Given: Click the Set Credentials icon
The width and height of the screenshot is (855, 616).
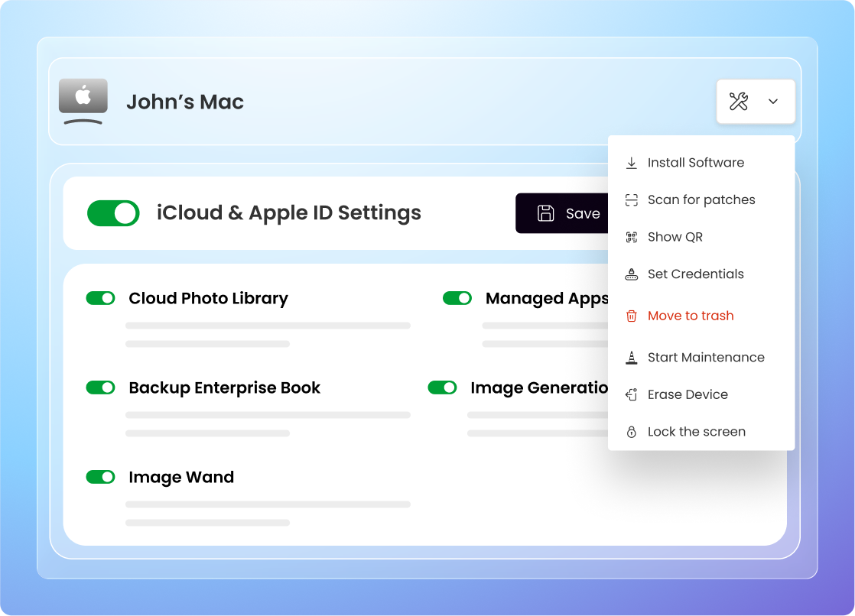Looking at the screenshot, I should click(631, 274).
